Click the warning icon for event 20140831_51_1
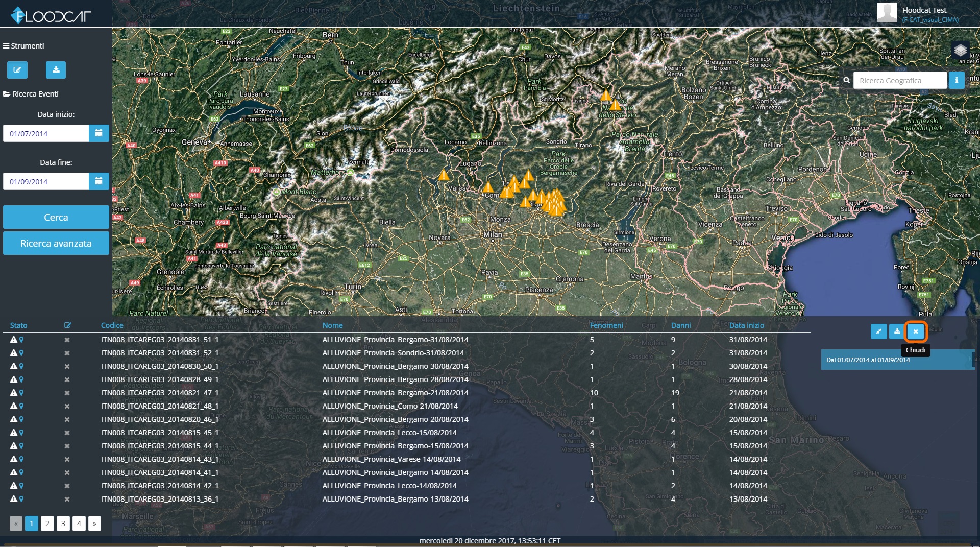The height and width of the screenshot is (547, 980). point(14,340)
